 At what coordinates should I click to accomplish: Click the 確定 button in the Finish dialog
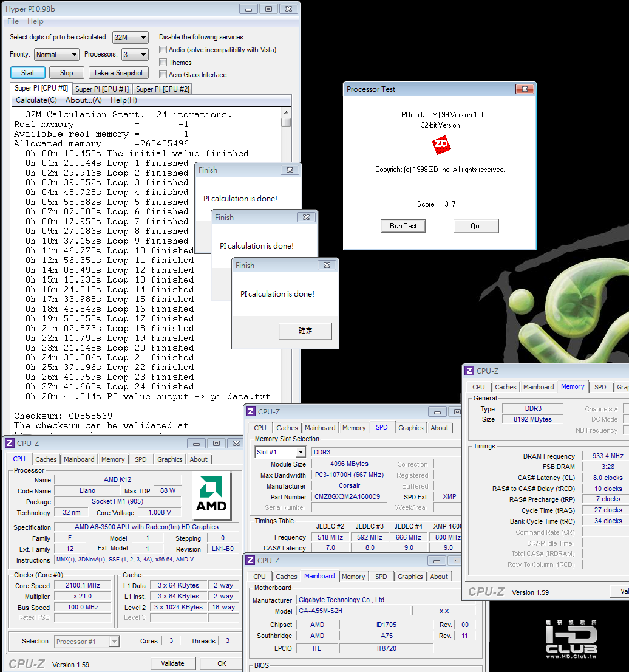click(x=305, y=331)
